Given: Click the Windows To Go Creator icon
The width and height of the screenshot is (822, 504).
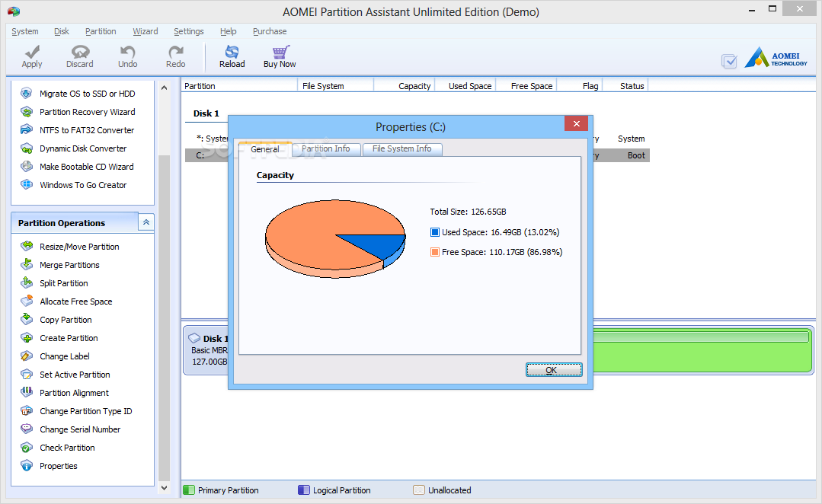Looking at the screenshot, I should (26, 185).
